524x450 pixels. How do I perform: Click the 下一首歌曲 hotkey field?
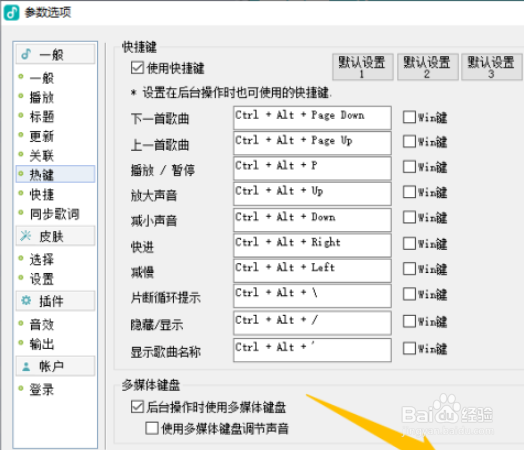pos(312,118)
